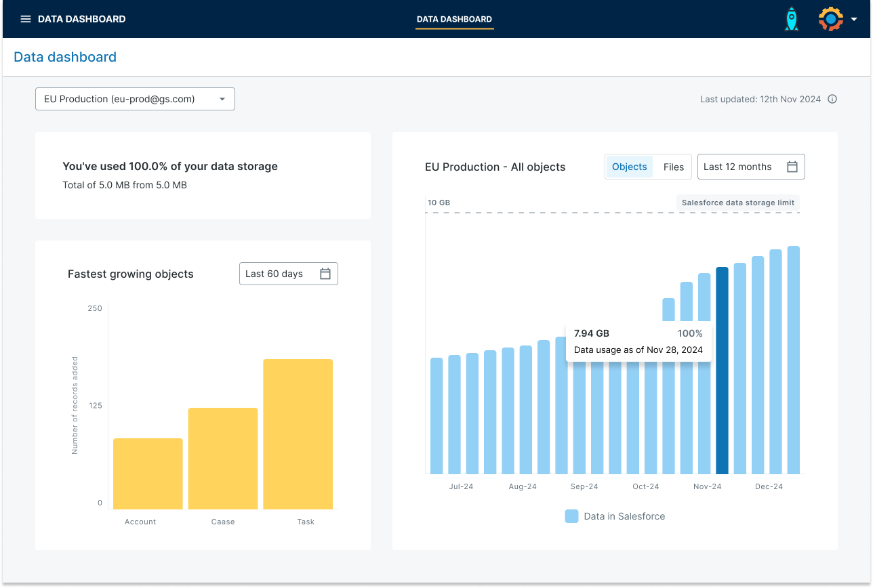873x588 pixels.
Task: Switch chart view to Objects
Action: (629, 167)
